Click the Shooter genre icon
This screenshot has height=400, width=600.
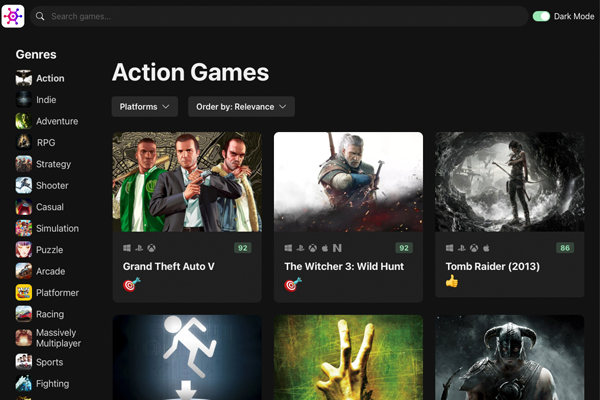23,185
